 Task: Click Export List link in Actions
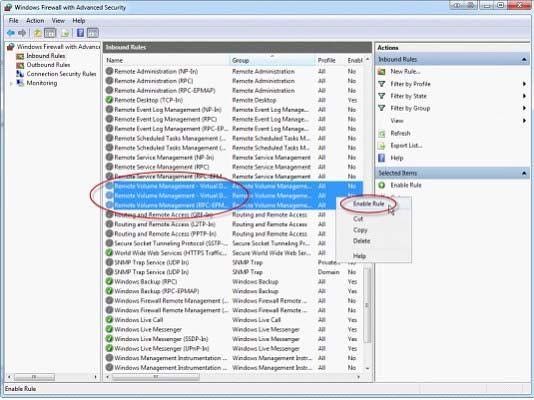[406, 146]
